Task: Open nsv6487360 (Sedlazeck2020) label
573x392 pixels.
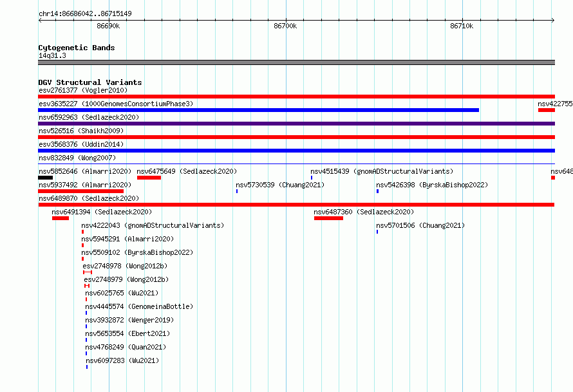Action: (364, 212)
